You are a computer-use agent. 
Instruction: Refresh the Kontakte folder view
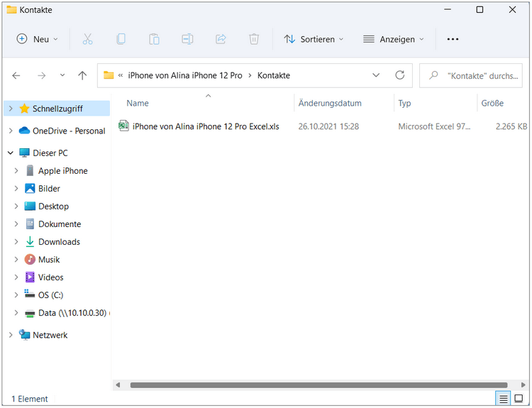(x=399, y=75)
